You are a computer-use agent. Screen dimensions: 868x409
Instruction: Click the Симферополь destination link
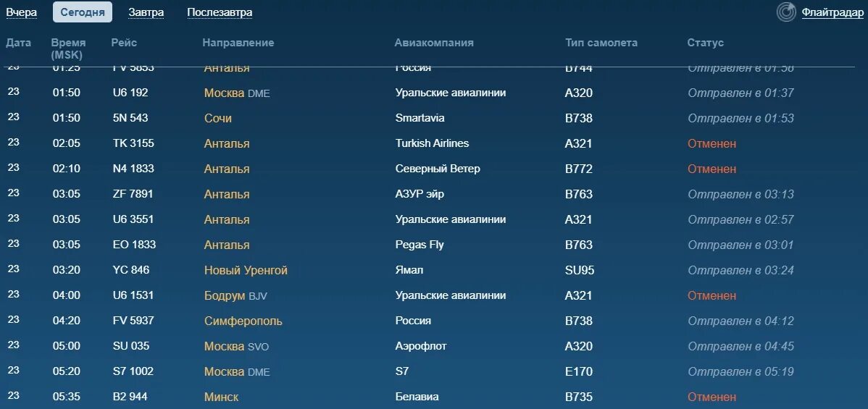click(x=243, y=321)
